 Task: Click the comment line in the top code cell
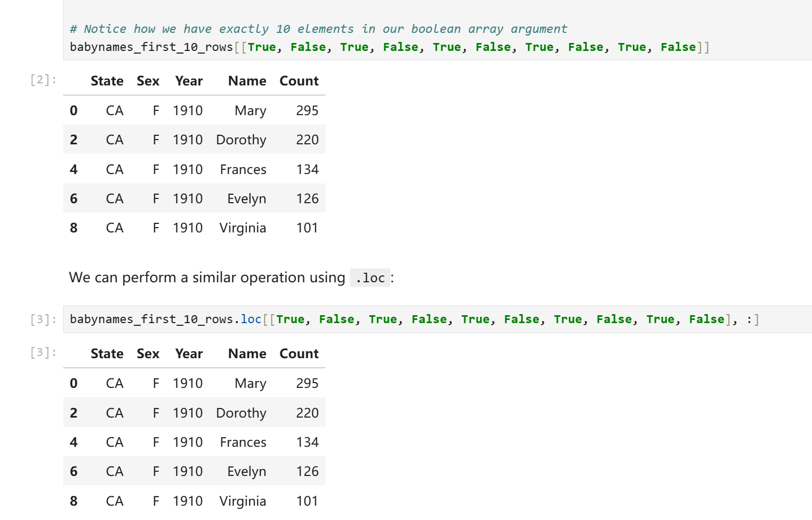pos(318,29)
